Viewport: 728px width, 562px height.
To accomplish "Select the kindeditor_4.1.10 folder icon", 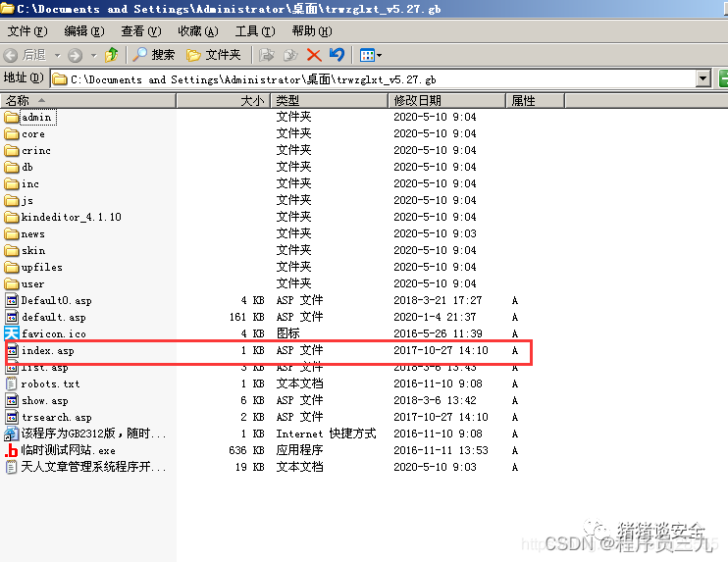I will tap(12, 217).
